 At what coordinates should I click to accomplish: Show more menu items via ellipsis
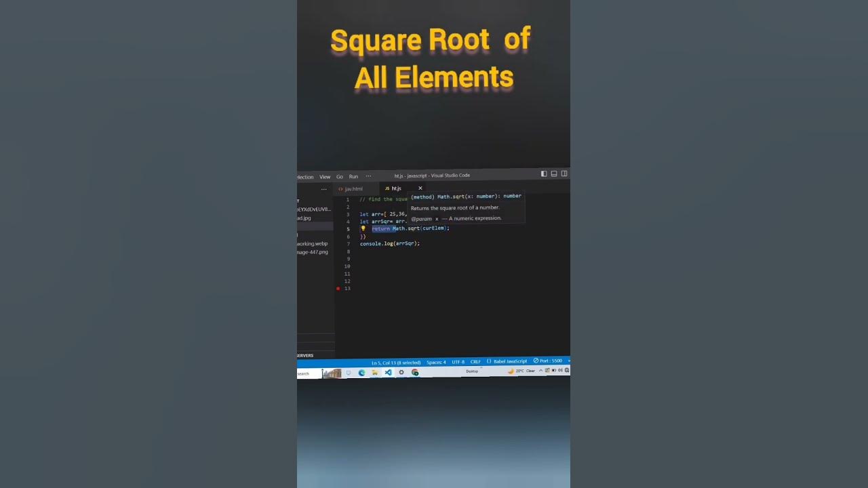coord(368,176)
